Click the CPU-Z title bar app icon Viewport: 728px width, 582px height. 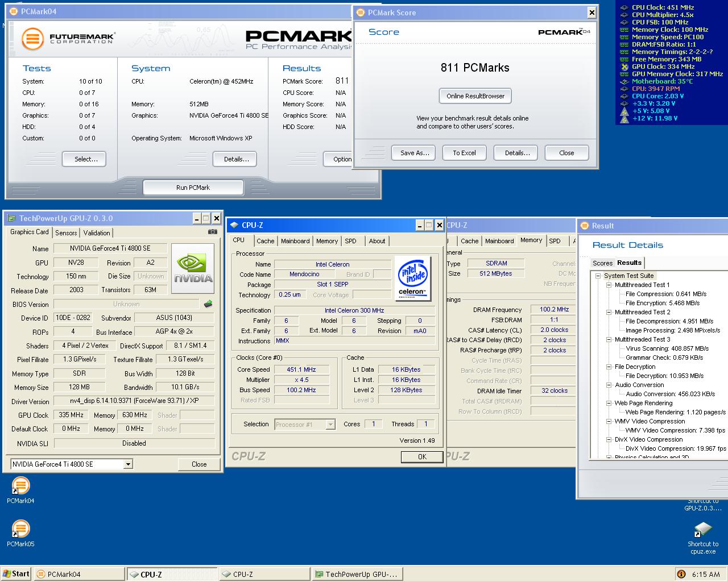[234, 225]
